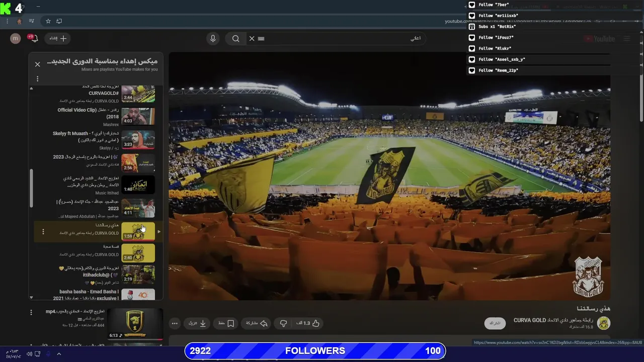Open the taskbar clock and date
Image resolution: width=644 pixels, height=362 pixels.
12,354
